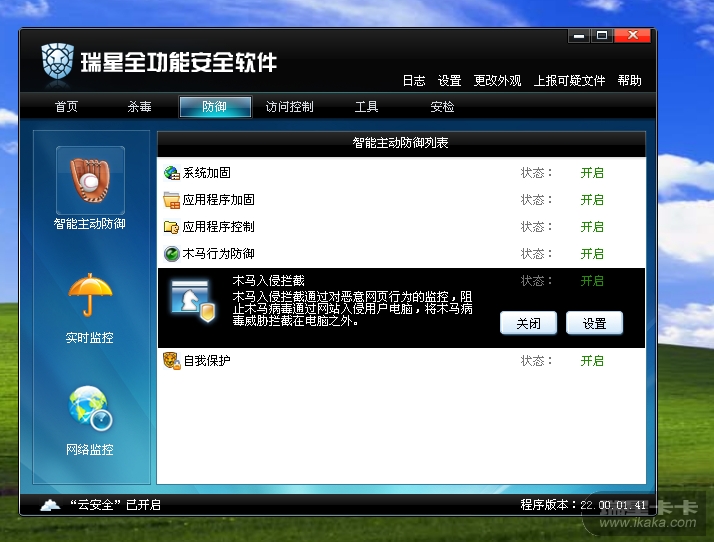
Task: Open 更改外观 option
Action: click(497, 81)
